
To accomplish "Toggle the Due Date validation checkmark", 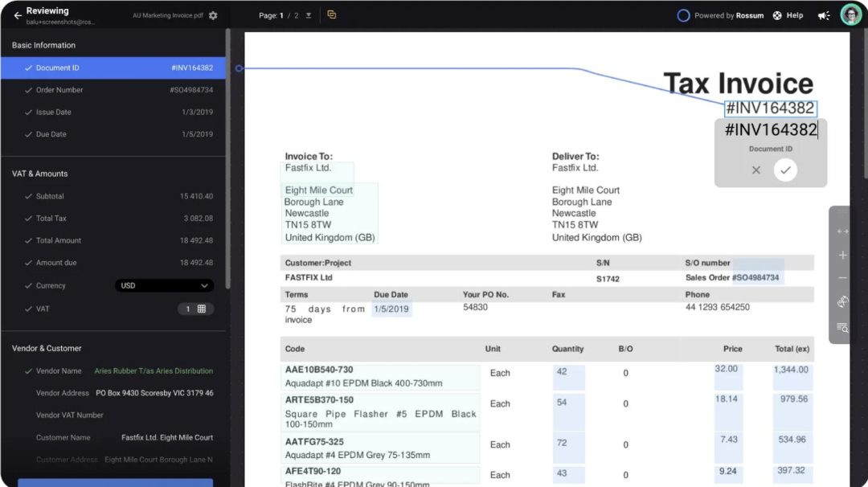I will [x=28, y=134].
